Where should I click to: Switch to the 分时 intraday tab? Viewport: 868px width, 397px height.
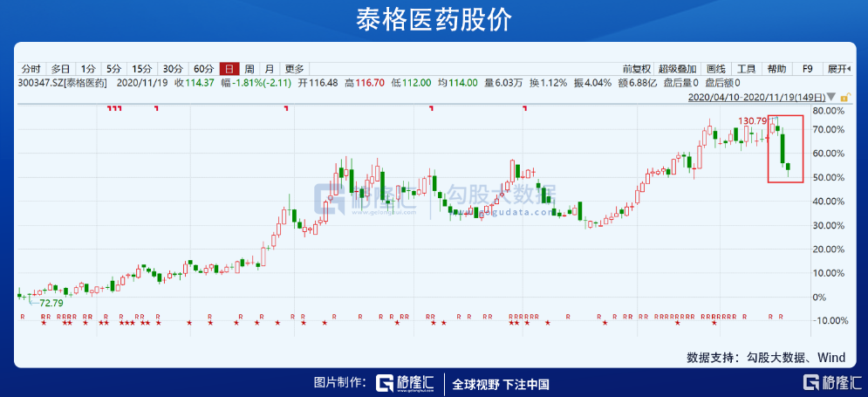(31, 69)
